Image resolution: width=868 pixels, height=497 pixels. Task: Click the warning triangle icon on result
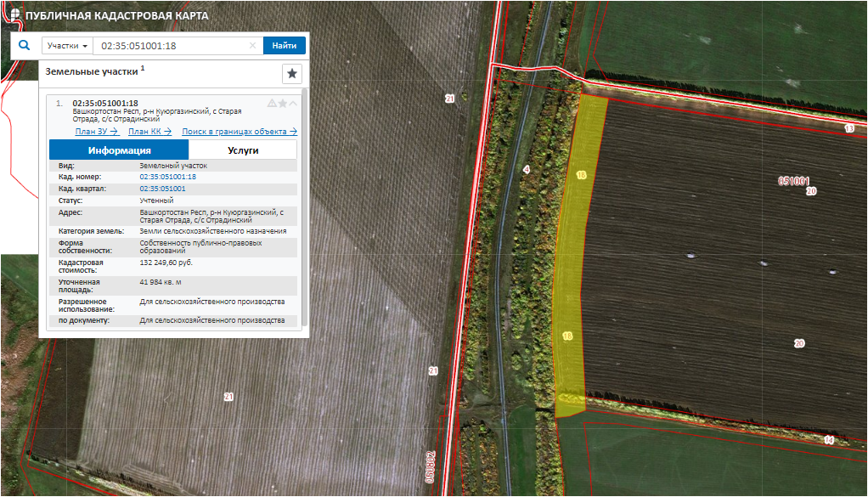pos(272,103)
